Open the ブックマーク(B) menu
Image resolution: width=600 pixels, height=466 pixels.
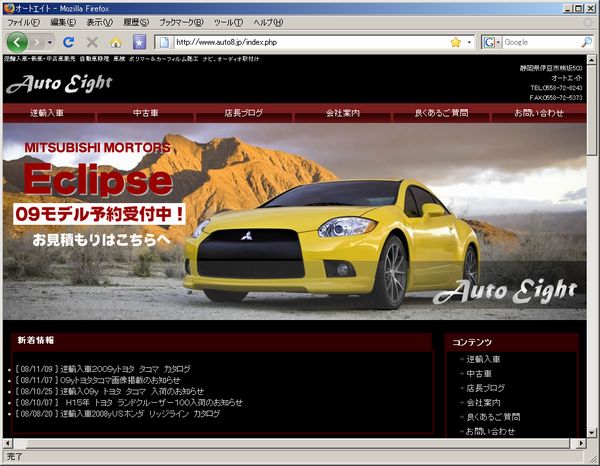click(181, 22)
